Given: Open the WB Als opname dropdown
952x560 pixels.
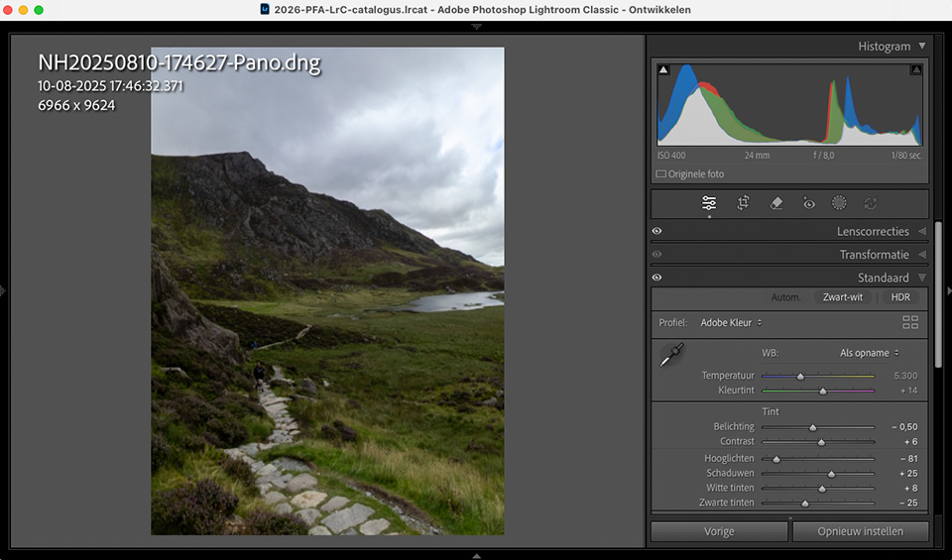Looking at the screenshot, I should click(x=870, y=353).
